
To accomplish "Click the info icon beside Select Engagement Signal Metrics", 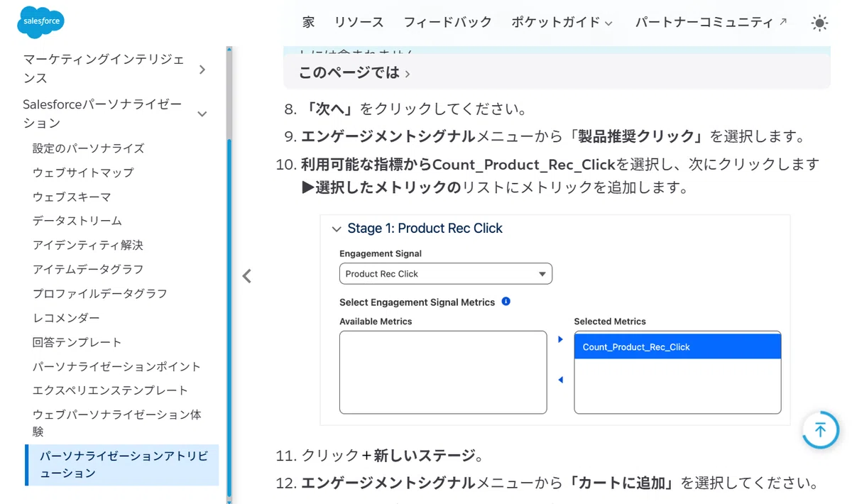I will coord(506,301).
